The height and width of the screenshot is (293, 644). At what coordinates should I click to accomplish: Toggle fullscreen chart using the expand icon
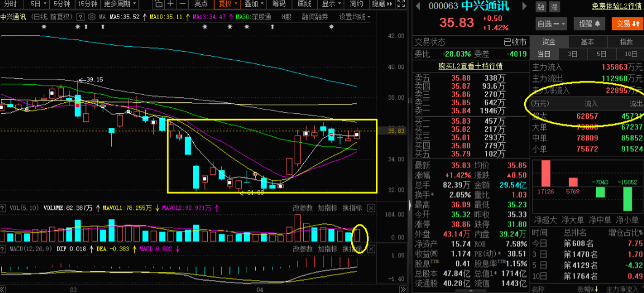401,4
